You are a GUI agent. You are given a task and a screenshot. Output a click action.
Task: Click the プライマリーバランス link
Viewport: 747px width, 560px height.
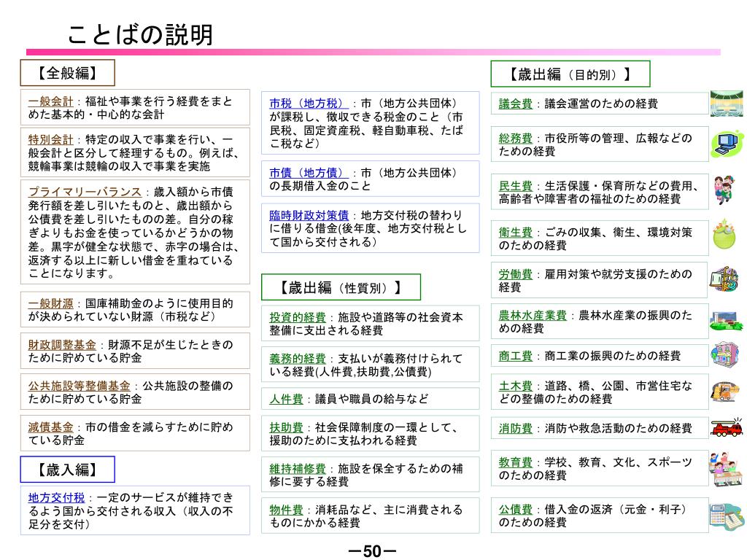point(85,192)
